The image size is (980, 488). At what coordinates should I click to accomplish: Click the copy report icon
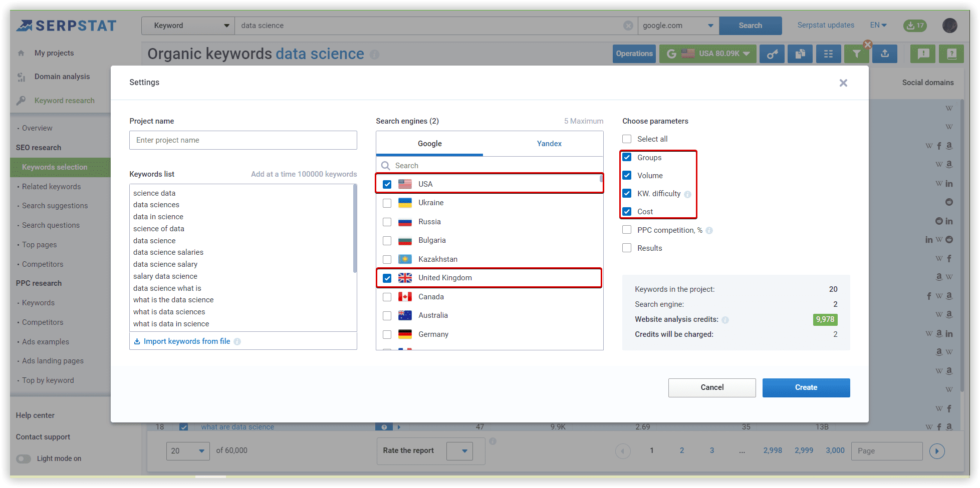800,54
